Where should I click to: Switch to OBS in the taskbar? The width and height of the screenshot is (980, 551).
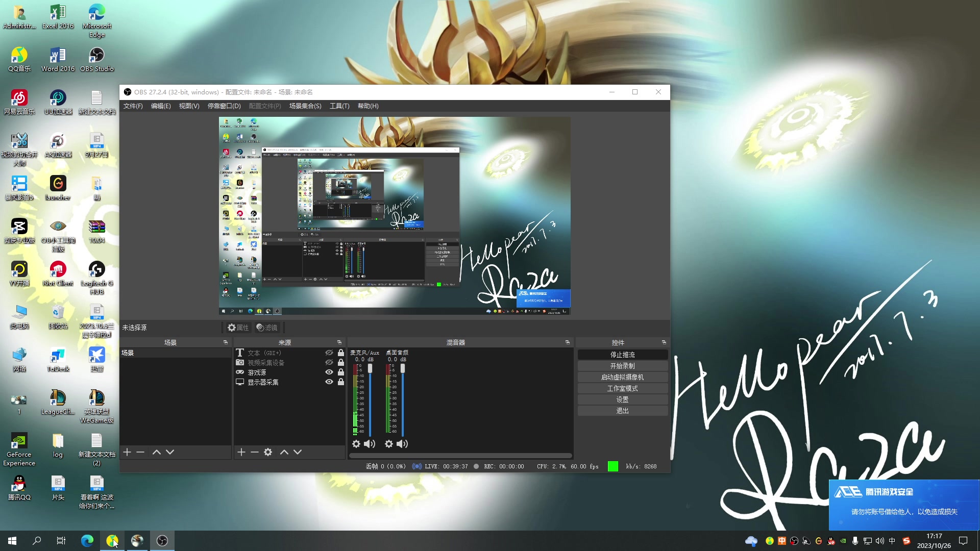pos(162,541)
